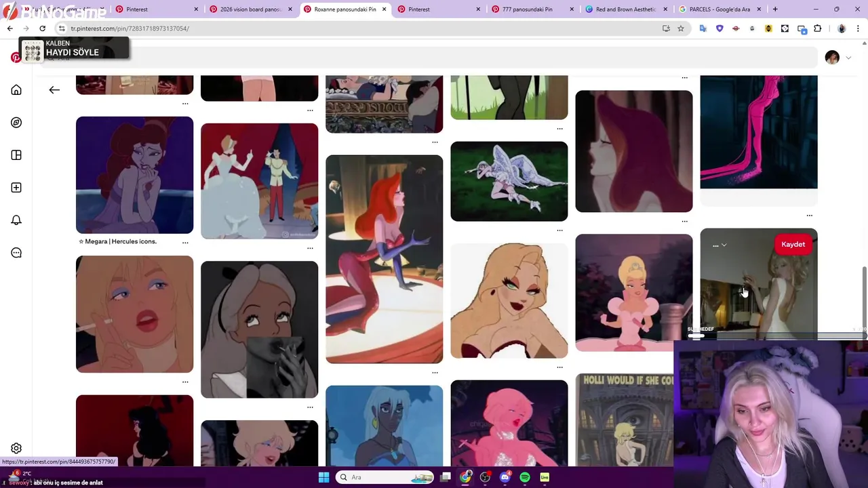Open Task View on the taskbar
The width and height of the screenshot is (868, 488).
pyautogui.click(x=446, y=477)
